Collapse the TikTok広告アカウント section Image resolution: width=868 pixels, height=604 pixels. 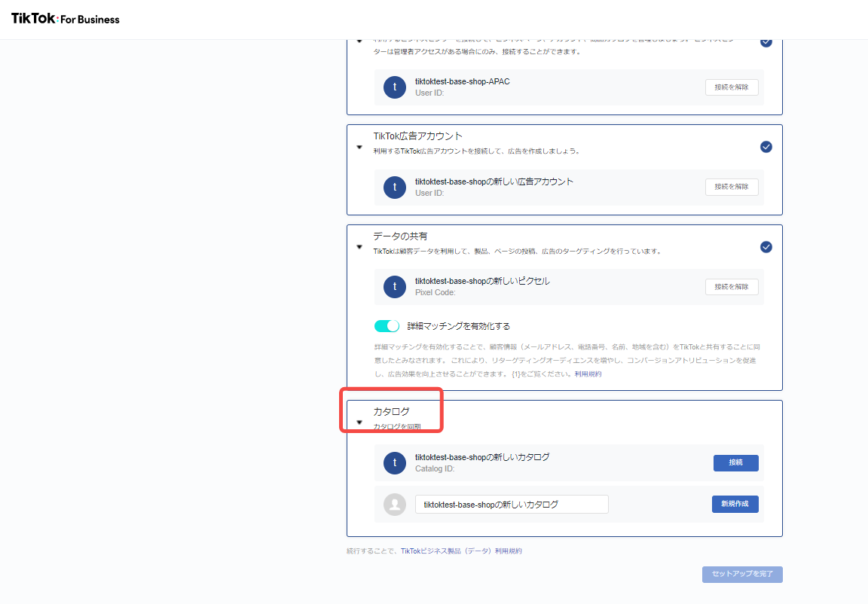pyautogui.click(x=359, y=147)
